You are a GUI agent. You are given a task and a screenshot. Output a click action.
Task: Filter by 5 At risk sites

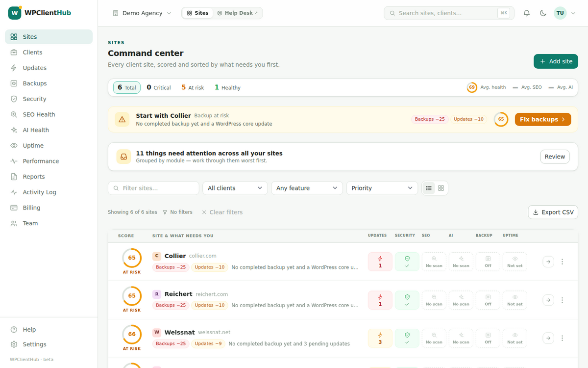(x=193, y=87)
